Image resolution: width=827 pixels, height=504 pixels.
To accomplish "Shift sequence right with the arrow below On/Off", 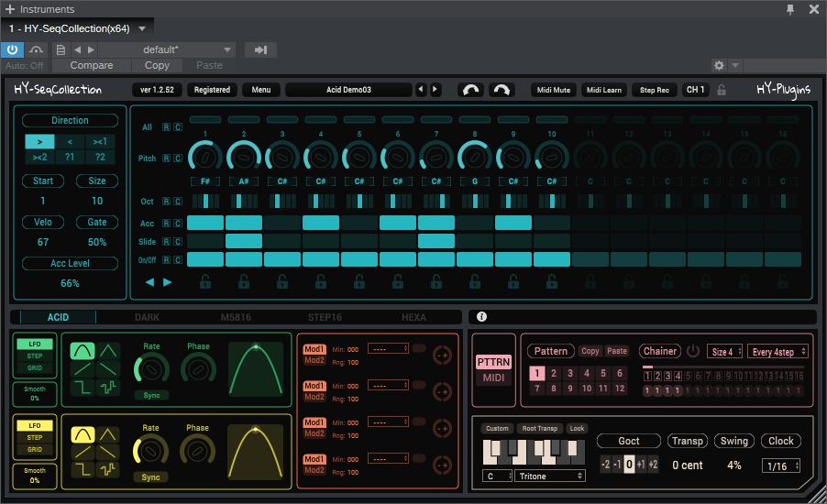I will pos(167,282).
